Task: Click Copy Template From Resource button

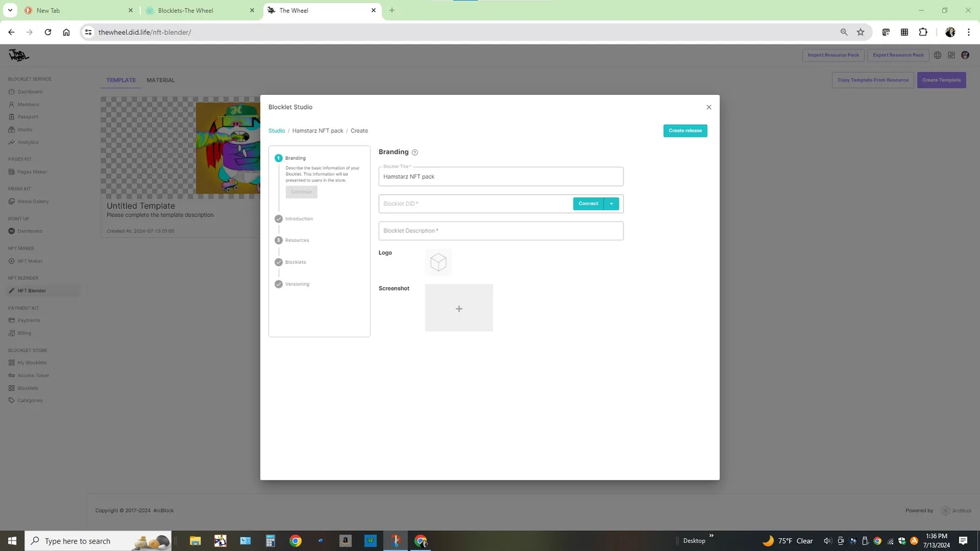Action: [873, 80]
